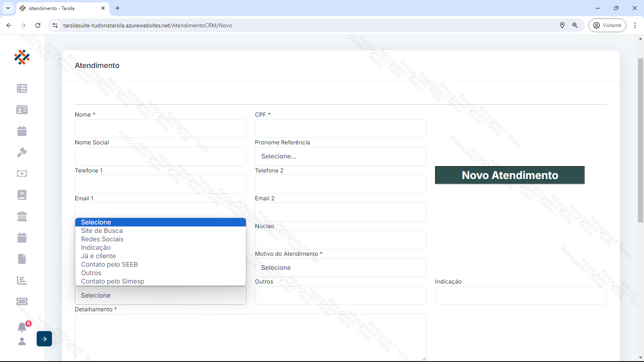
Task: Select 'Redes Sociais' from the dropdown list
Action: 102,239
